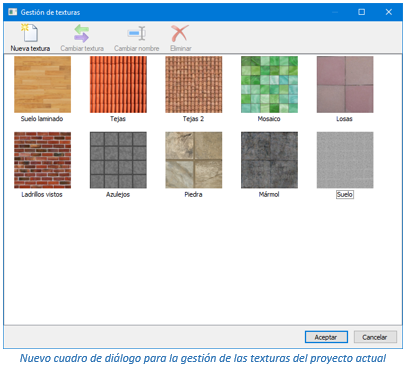Select the gray Azulejos texture thumbnail
Screen dimensions: 406x368
[x=118, y=160]
